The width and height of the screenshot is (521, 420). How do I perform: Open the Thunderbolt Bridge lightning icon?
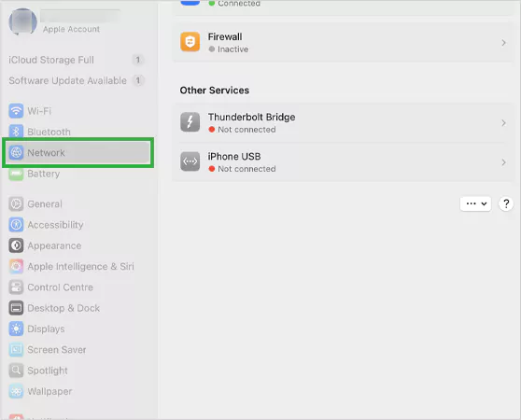click(190, 122)
